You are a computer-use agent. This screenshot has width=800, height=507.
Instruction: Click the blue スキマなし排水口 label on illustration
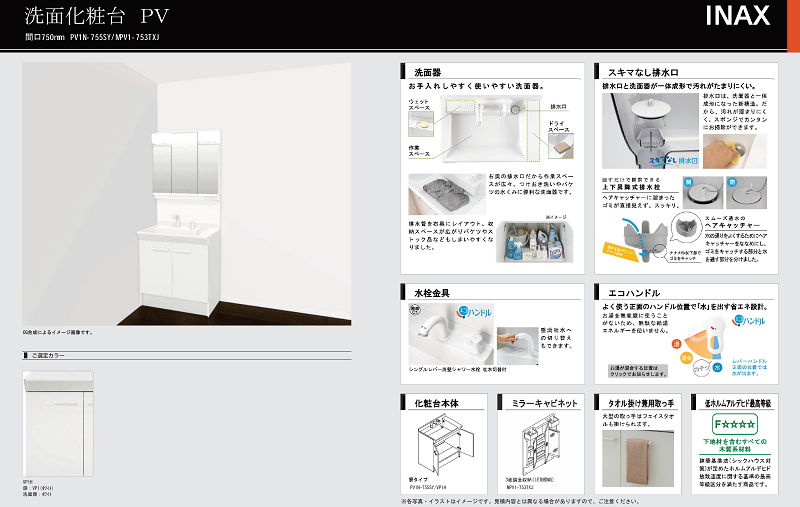[673, 161]
